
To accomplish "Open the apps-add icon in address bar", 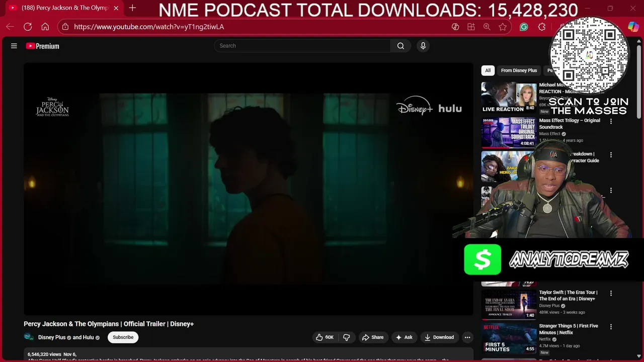I will tap(471, 27).
